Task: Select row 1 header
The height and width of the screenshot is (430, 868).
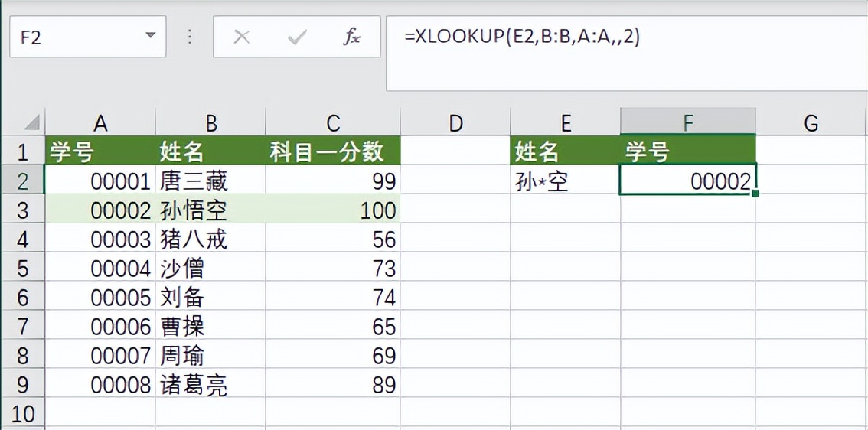Action: [23, 151]
